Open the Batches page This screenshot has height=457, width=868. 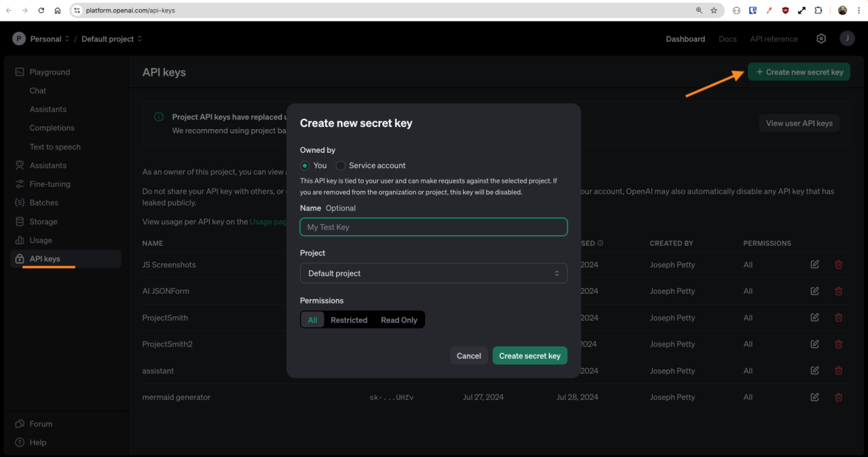pos(42,202)
